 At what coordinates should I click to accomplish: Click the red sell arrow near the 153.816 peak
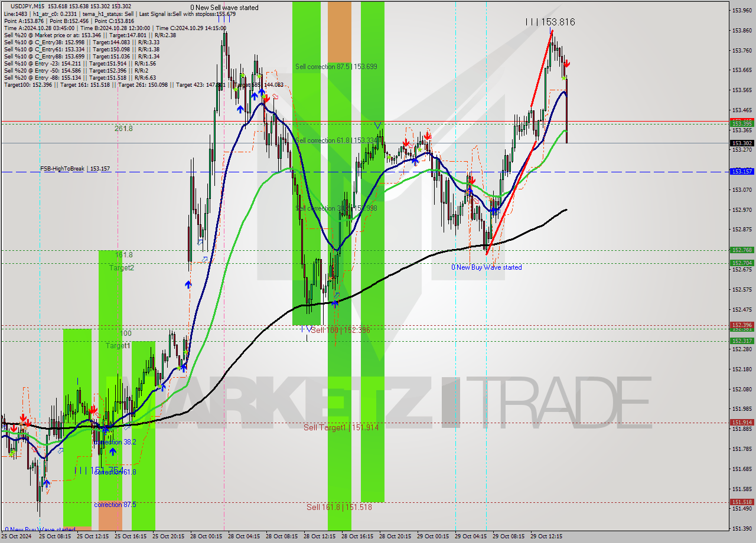pyautogui.click(x=566, y=63)
